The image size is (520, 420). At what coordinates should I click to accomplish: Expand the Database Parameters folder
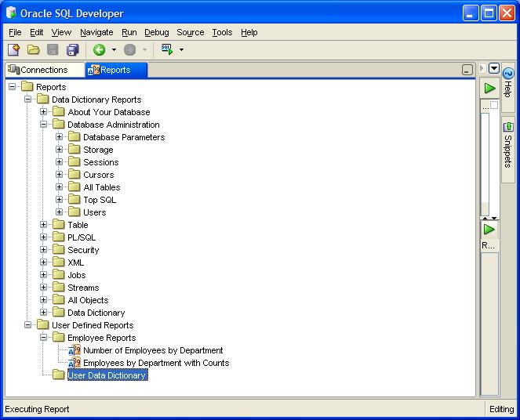click(x=59, y=137)
